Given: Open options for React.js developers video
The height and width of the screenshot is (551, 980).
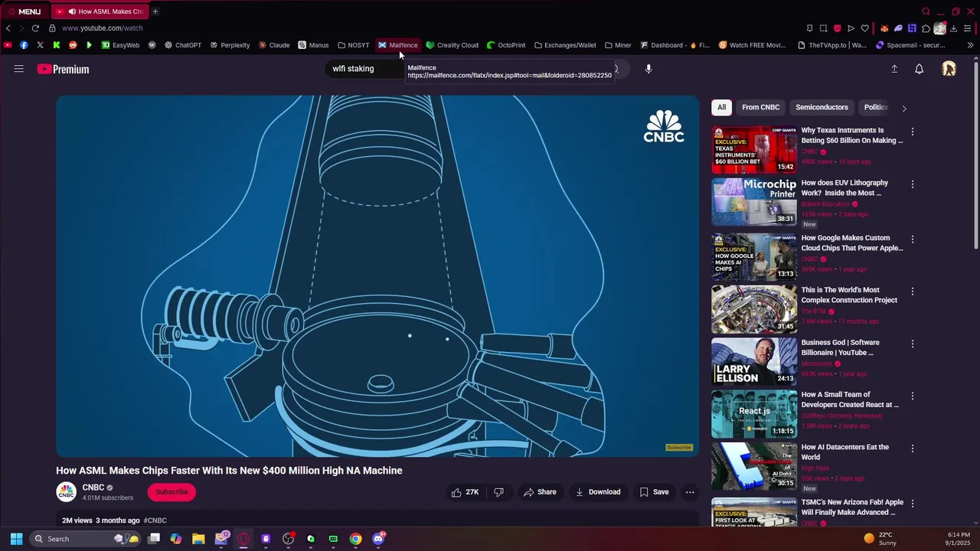Looking at the screenshot, I should pos(912,396).
